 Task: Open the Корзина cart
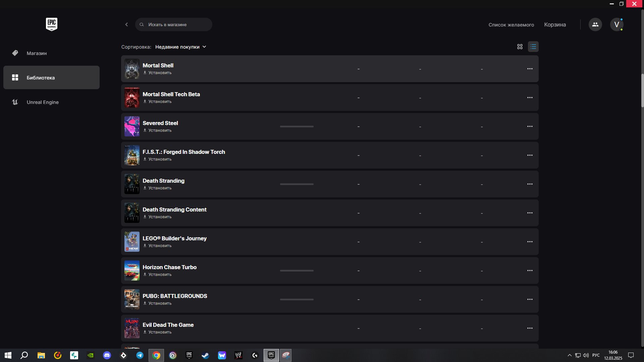555,25
